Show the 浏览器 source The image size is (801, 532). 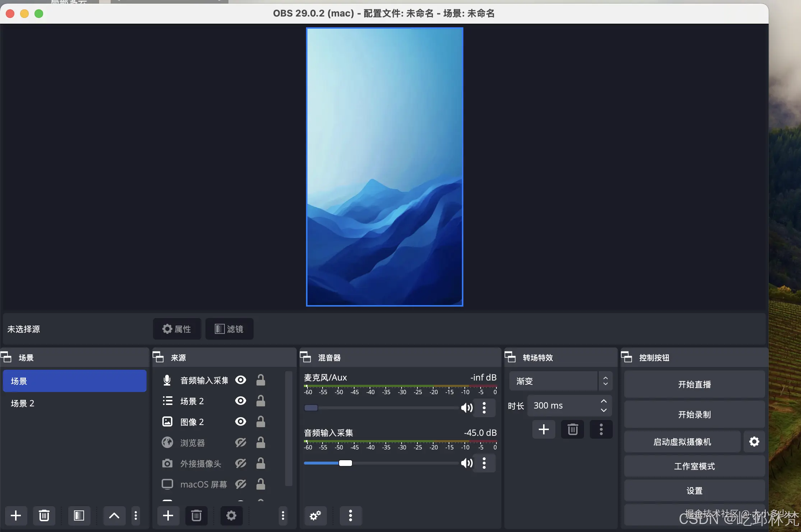(240, 442)
